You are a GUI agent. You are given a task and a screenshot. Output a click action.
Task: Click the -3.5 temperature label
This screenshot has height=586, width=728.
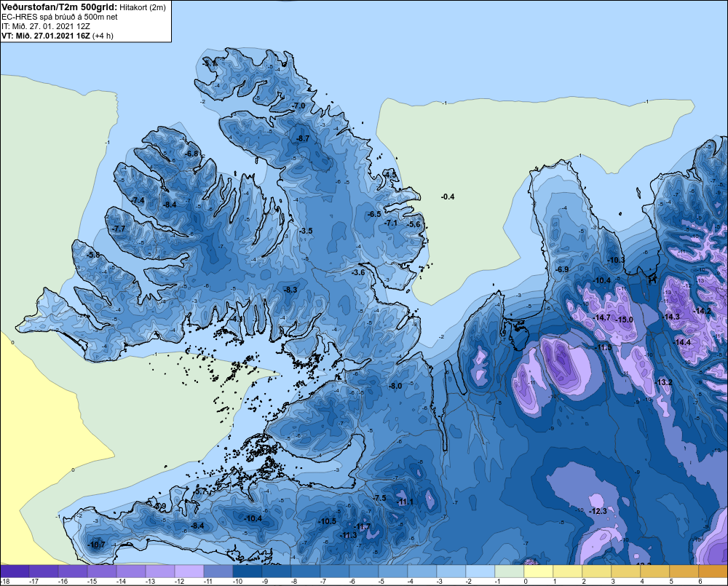[306, 231]
